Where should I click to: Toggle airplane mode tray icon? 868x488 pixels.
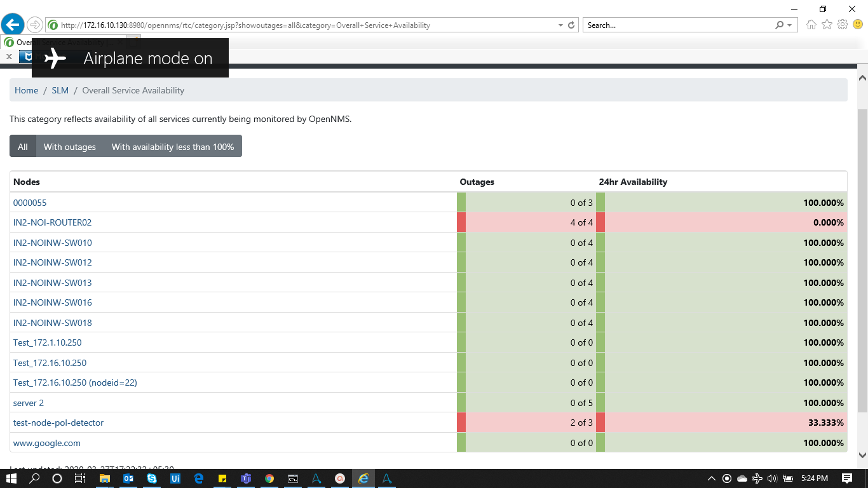pyautogui.click(x=757, y=478)
